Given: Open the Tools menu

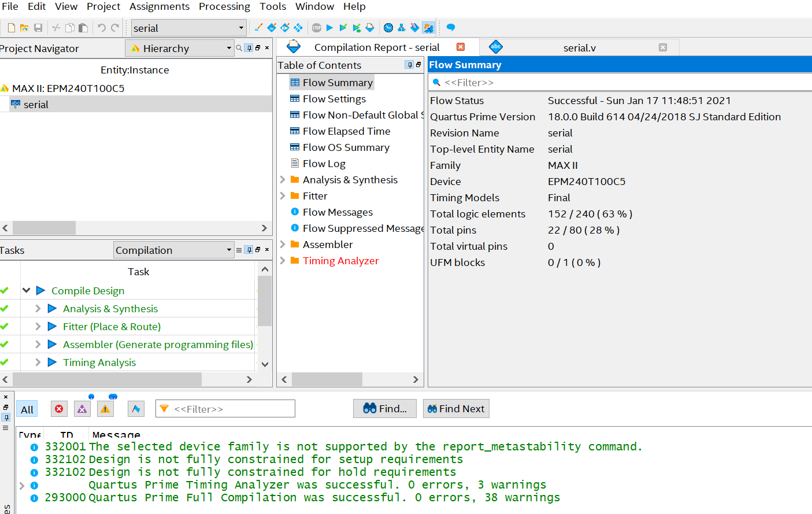Looking at the screenshot, I should tap(273, 6).
